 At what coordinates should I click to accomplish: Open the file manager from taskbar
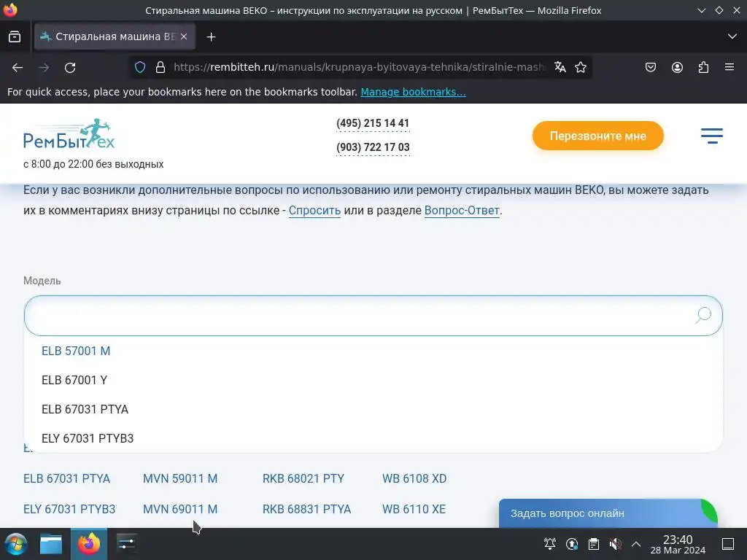[51, 544]
